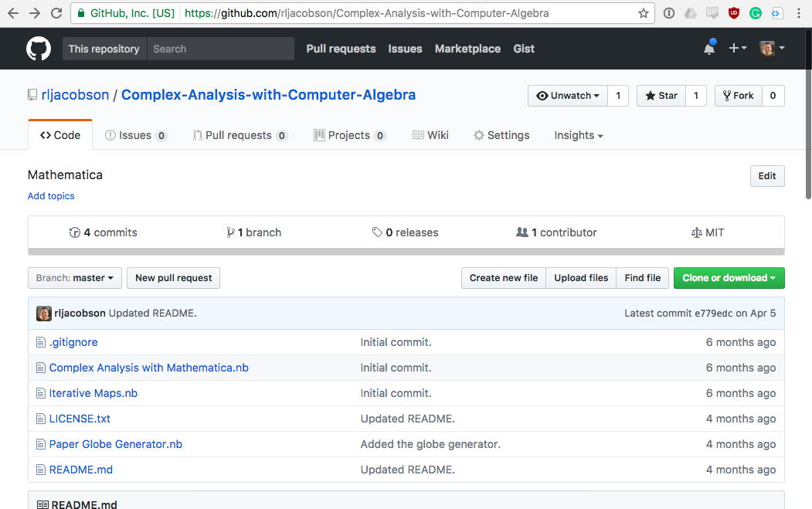Viewport: 812px width, 509px height.
Task: Star this repository
Action: 661,96
